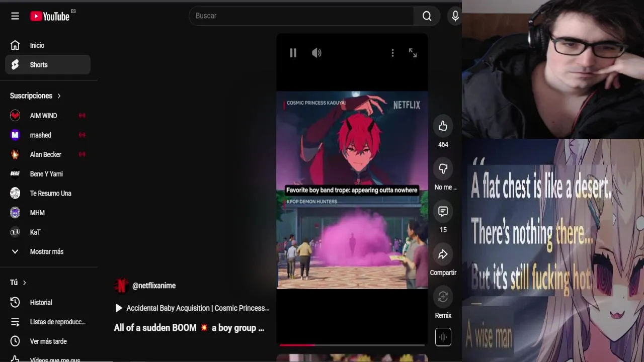This screenshot has height=362, width=644.
Task: Click the Ver más tarde clock icon
Action: 15,341
